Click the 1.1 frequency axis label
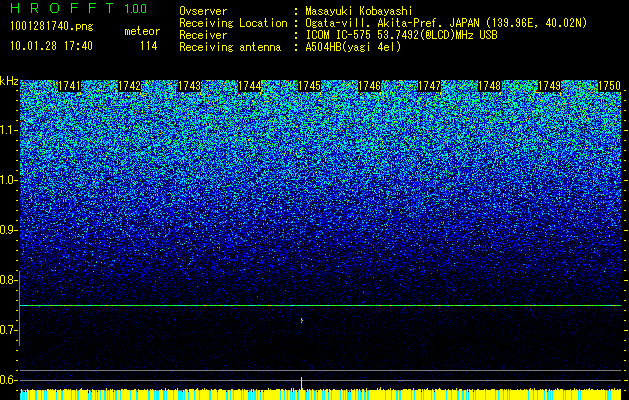The width and height of the screenshot is (629, 400). point(8,130)
